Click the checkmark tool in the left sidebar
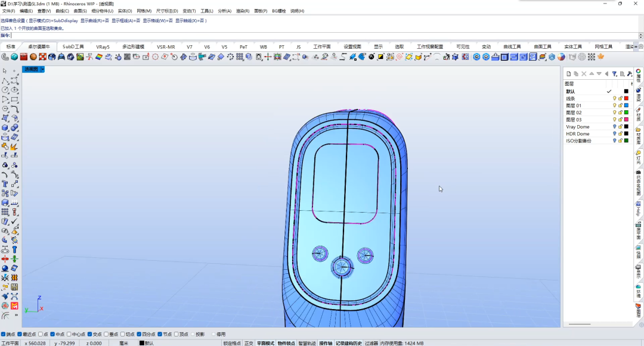This screenshot has height=346, width=644. click(14, 222)
